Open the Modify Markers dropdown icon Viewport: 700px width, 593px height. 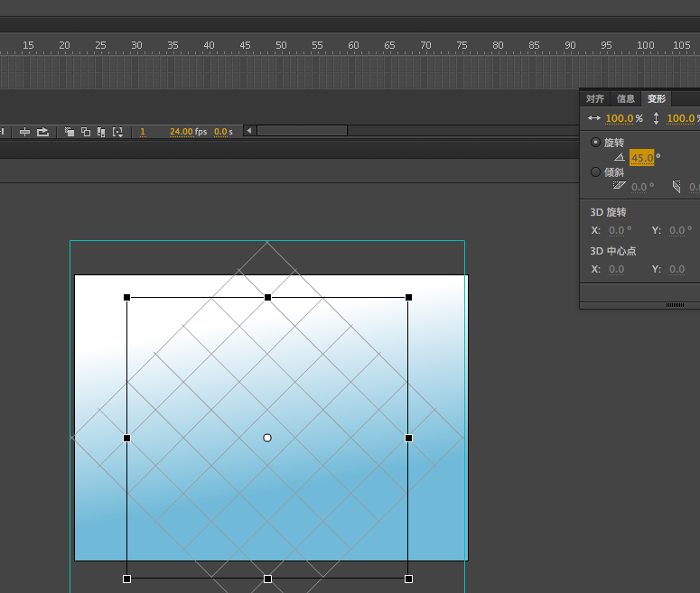117,132
